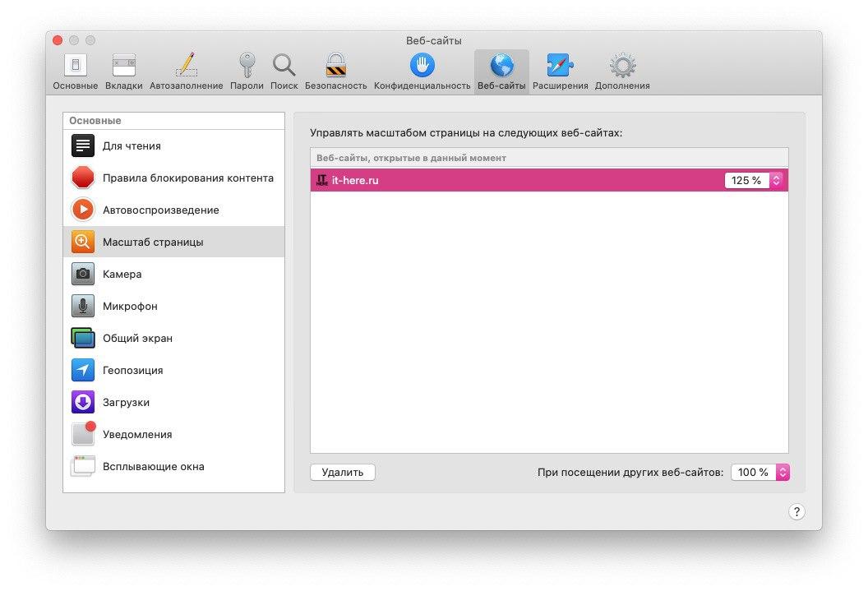The width and height of the screenshot is (868, 591).
Task: Open the Пароли key icon
Action: 247,72
